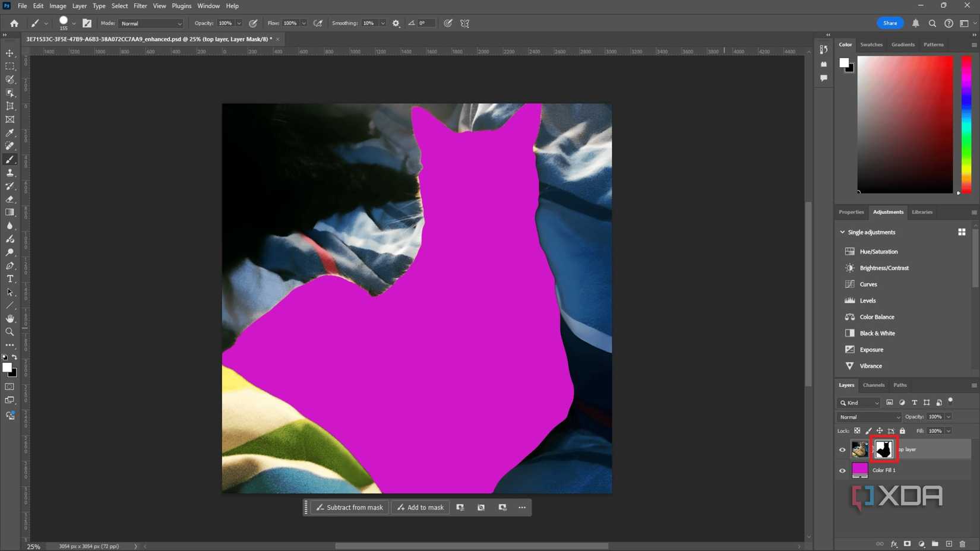980x551 pixels.
Task: Open the Curves adjustment
Action: point(868,284)
